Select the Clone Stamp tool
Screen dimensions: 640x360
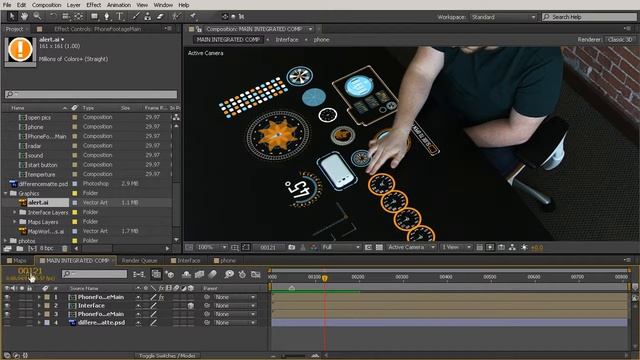click(x=147, y=16)
